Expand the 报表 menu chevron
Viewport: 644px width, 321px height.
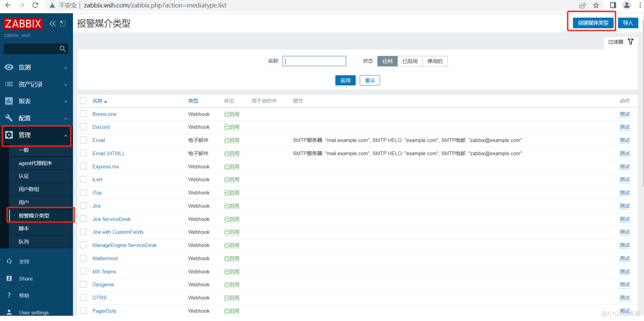point(66,102)
